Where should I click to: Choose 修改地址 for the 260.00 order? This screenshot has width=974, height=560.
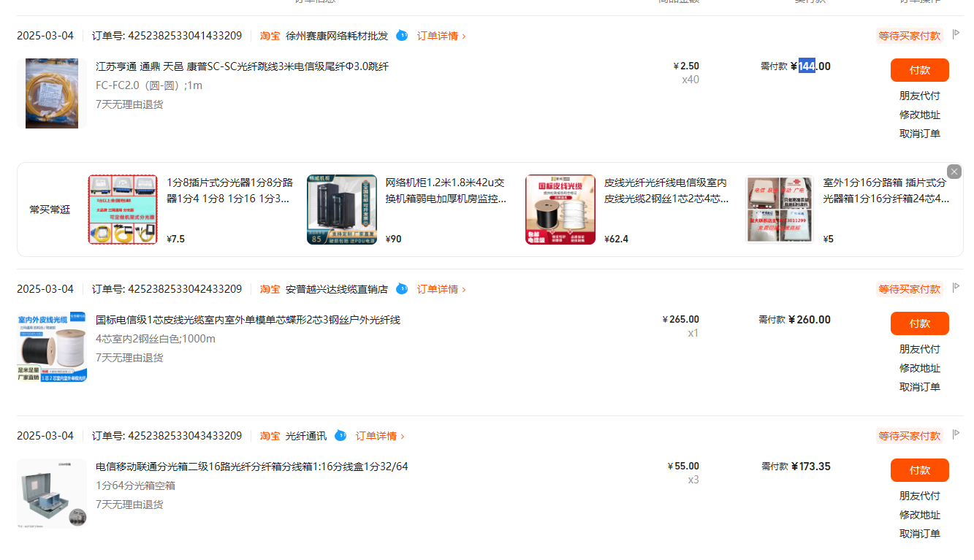point(919,368)
